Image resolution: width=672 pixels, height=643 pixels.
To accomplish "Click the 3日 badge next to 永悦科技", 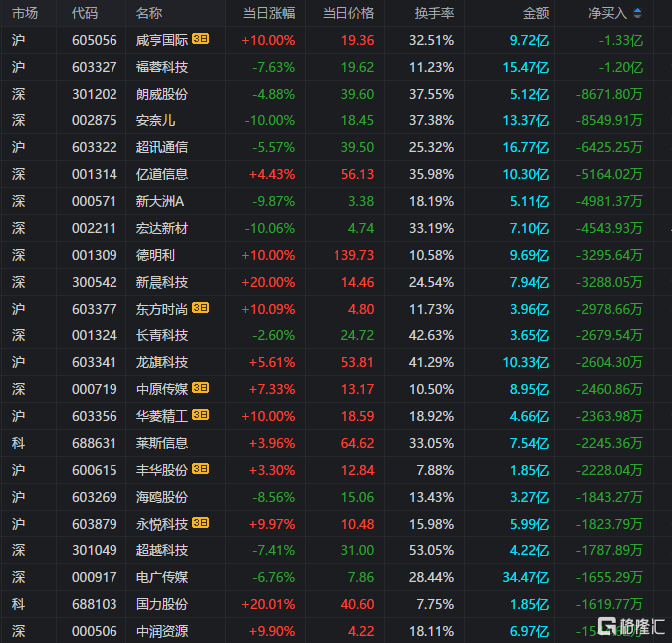I will click(200, 523).
